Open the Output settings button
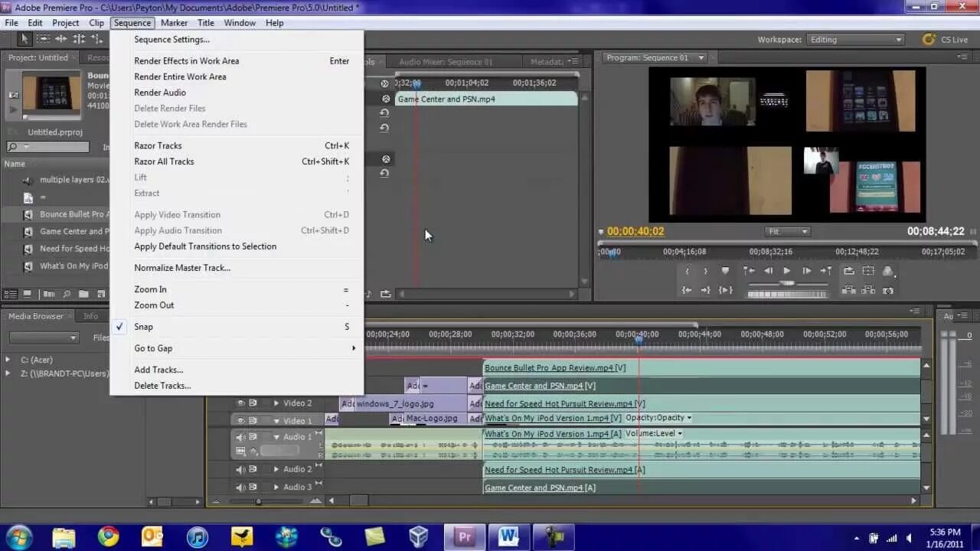This screenshot has height=551, width=980. (x=888, y=271)
